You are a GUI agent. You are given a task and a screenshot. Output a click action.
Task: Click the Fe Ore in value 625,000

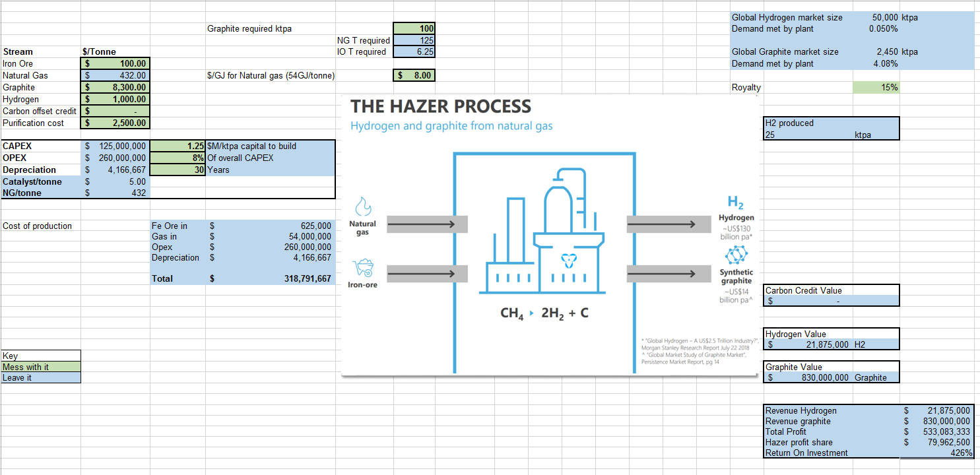pos(270,226)
